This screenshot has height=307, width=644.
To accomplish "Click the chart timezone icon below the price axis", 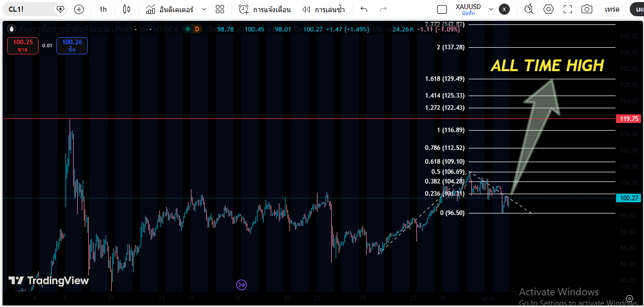I will (630, 298).
